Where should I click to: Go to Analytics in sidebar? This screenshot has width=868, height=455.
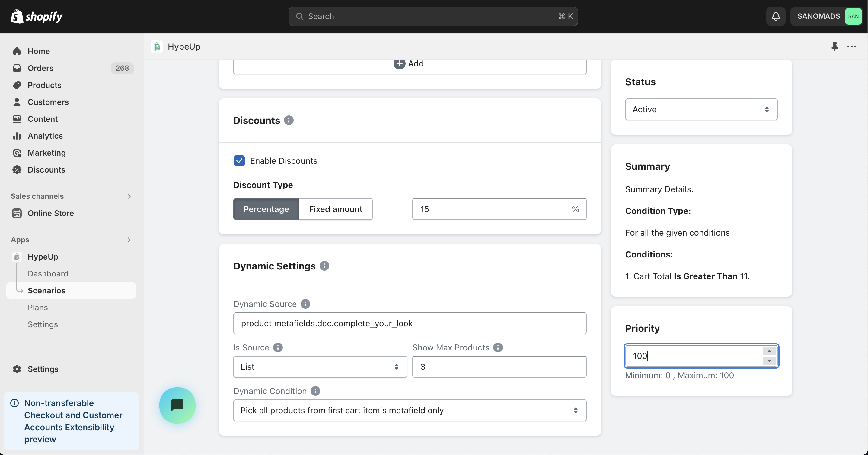pyautogui.click(x=45, y=136)
